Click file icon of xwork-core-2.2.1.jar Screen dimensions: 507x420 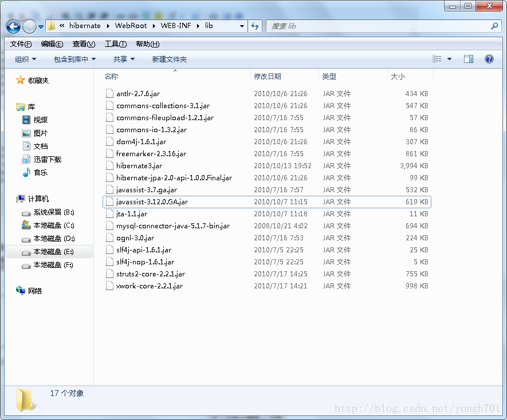[x=109, y=286]
